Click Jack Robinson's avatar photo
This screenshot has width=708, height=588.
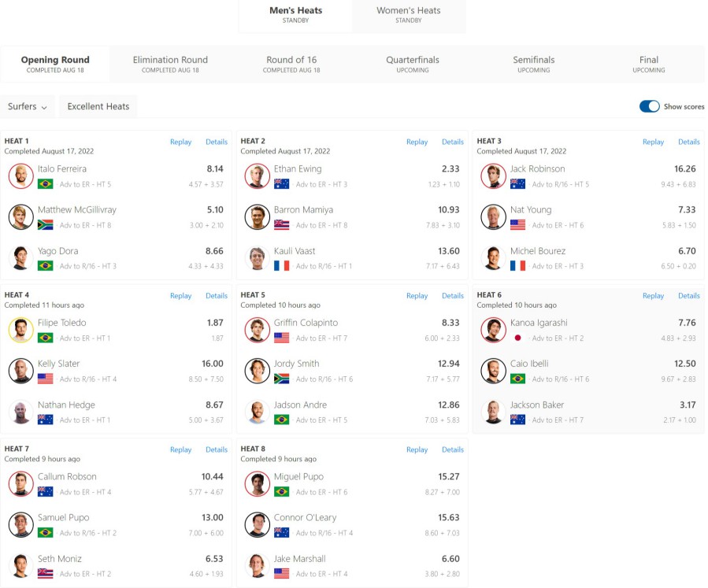tap(493, 176)
